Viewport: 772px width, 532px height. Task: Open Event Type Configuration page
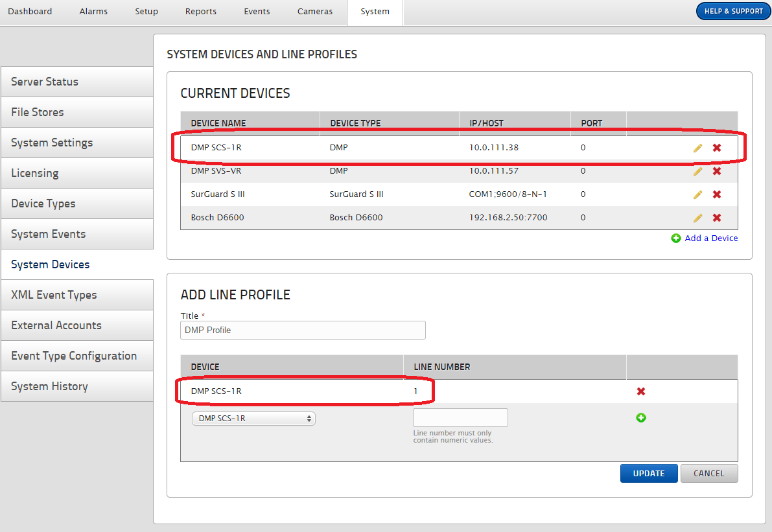pyautogui.click(x=77, y=356)
